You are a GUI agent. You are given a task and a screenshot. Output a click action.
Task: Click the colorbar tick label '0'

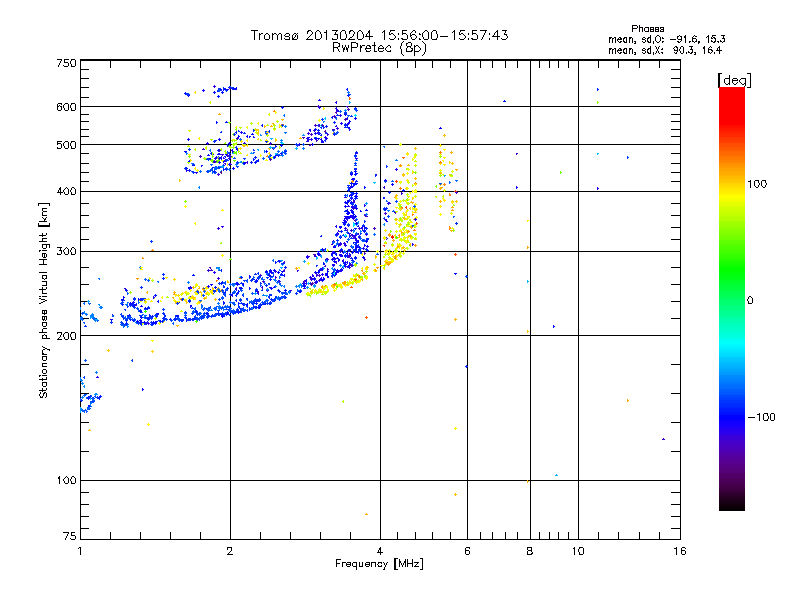pos(750,301)
